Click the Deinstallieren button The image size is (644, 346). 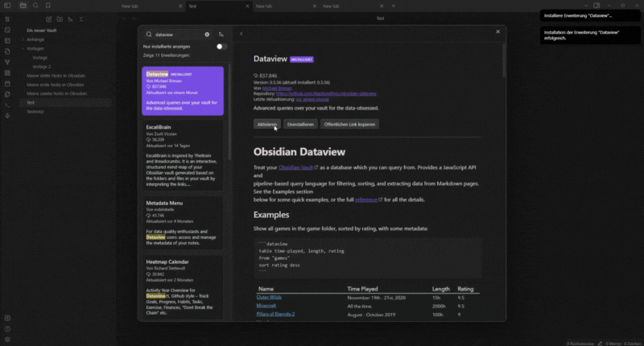[x=300, y=125]
